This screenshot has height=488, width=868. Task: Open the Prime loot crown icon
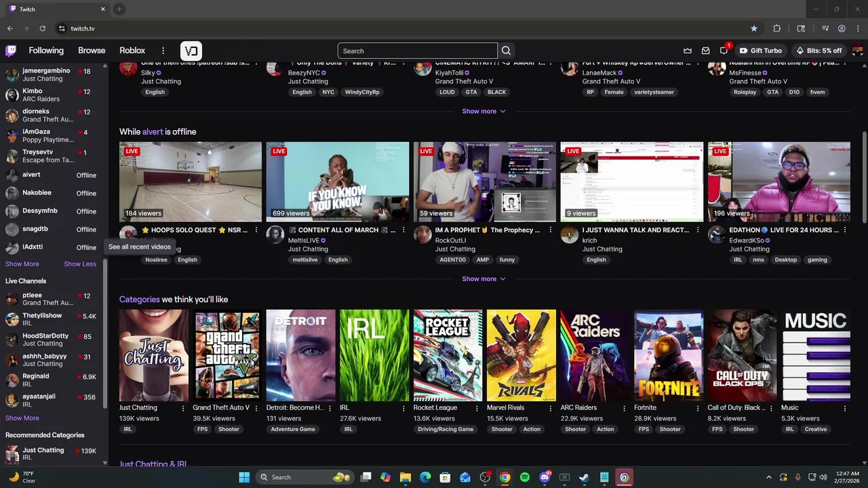coord(688,51)
